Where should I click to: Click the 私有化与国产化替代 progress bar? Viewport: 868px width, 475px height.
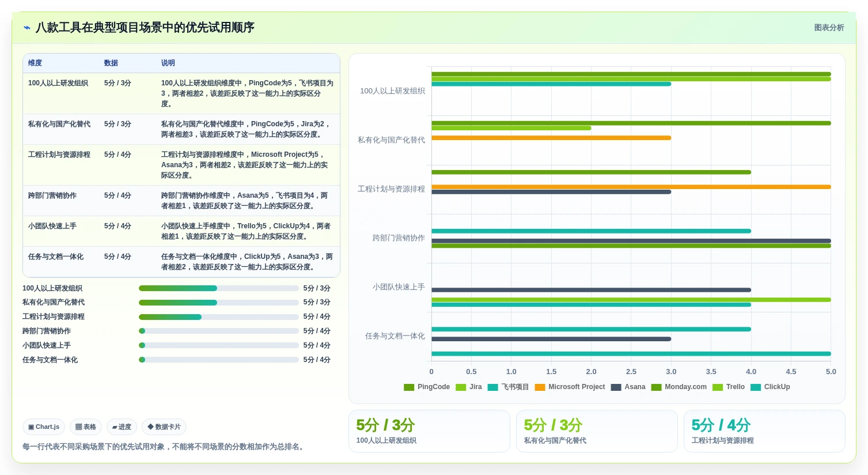pyautogui.click(x=219, y=303)
